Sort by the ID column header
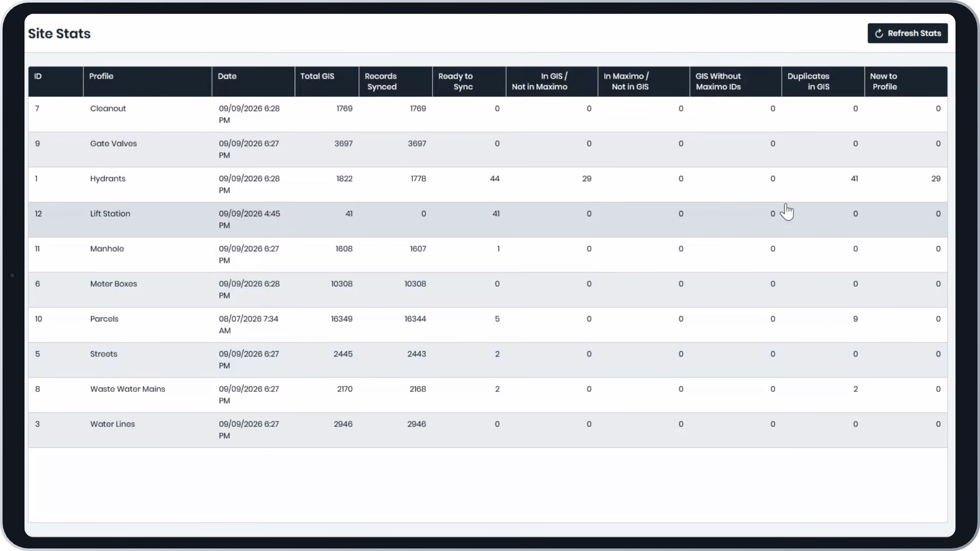The height and width of the screenshot is (551, 980). point(56,82)
